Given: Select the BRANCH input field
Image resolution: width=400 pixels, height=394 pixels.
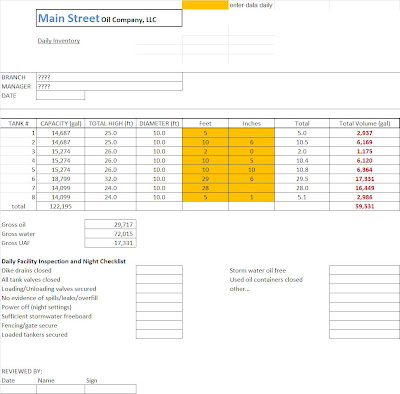Looking at the screenshot, I should coord(109,77).
